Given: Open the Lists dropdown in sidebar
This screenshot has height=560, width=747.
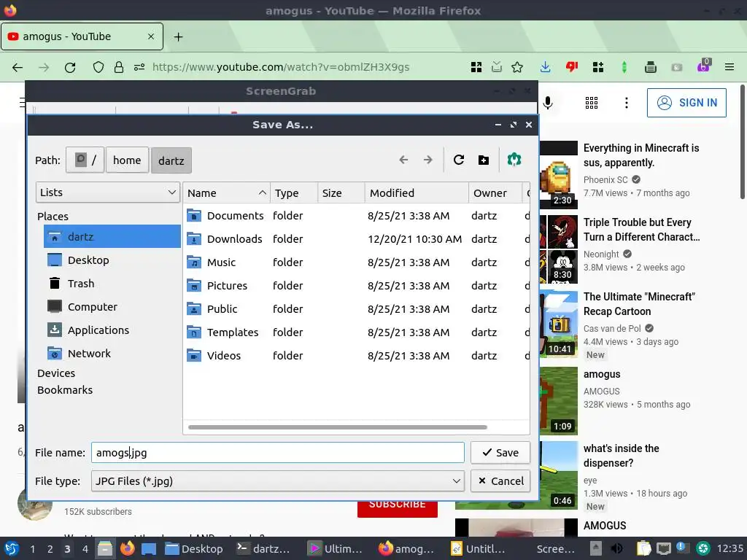Looking at the screenshot, I should point(108,192).
